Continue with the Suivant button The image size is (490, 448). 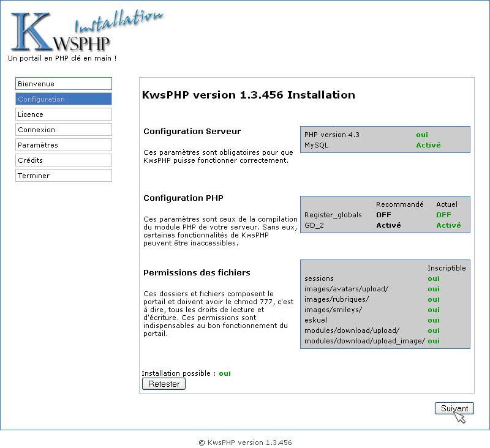tap(454, 408)
